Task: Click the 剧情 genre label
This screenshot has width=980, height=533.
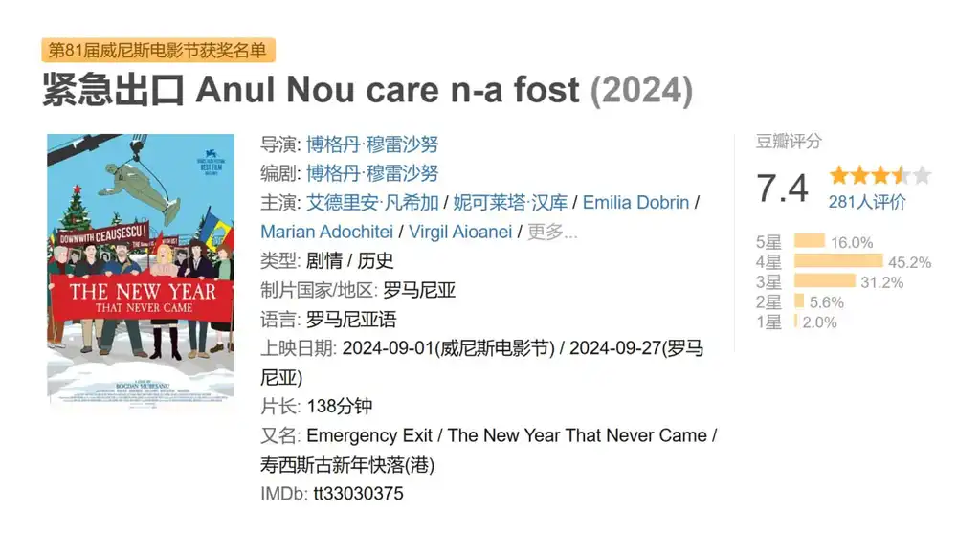Action: [x=323, y=261]
